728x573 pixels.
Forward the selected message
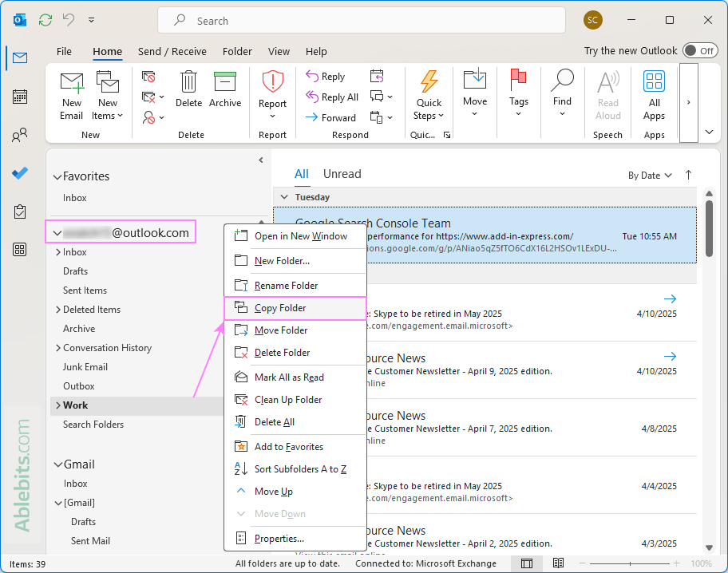(x=330, y=118)
